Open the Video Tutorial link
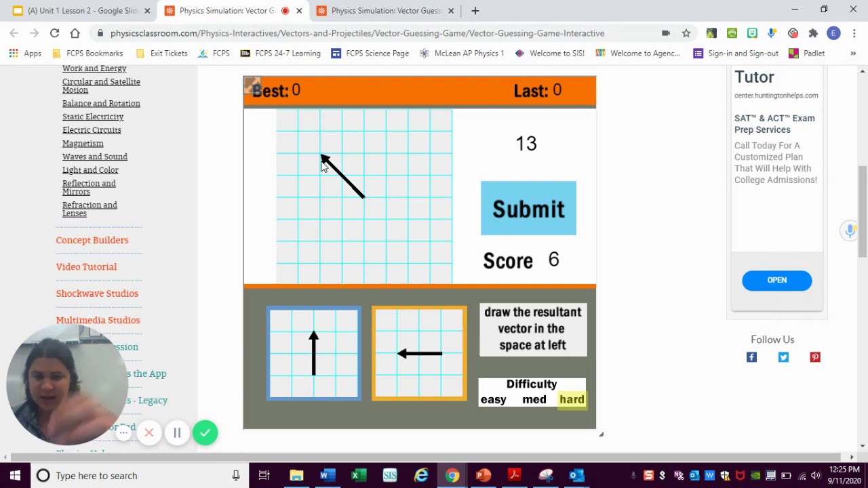Image resolution: width=868 pixels, height=488 pixels. pyautogui.click(x=86, y=266)
